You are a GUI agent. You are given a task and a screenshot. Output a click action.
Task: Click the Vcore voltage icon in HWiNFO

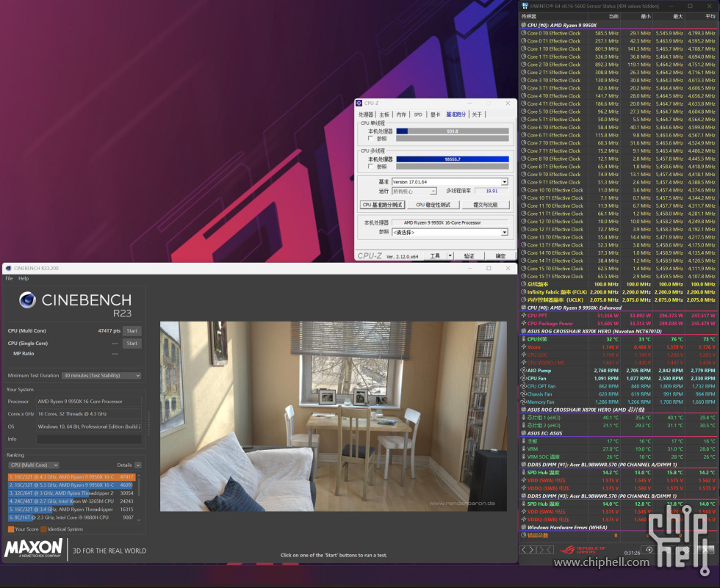523,347
